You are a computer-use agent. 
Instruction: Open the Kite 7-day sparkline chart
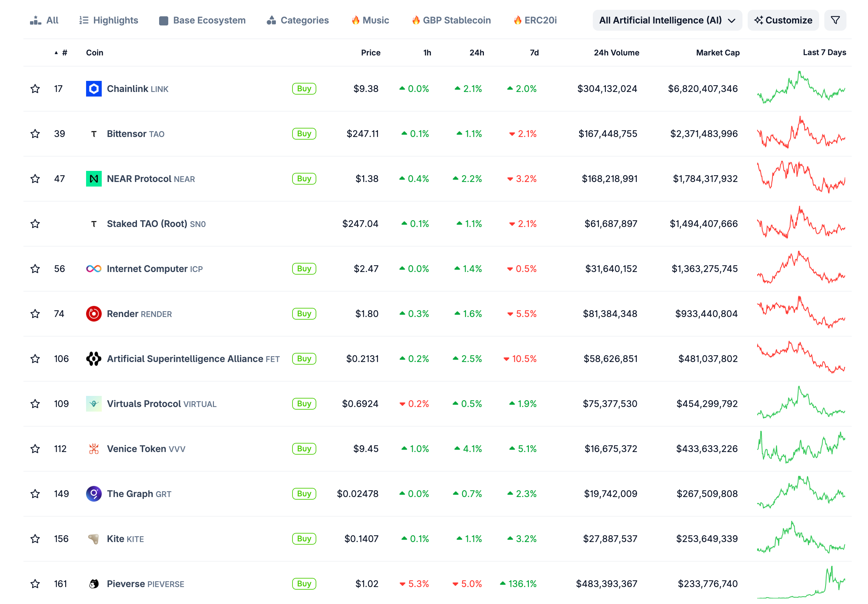pos(801,538)
